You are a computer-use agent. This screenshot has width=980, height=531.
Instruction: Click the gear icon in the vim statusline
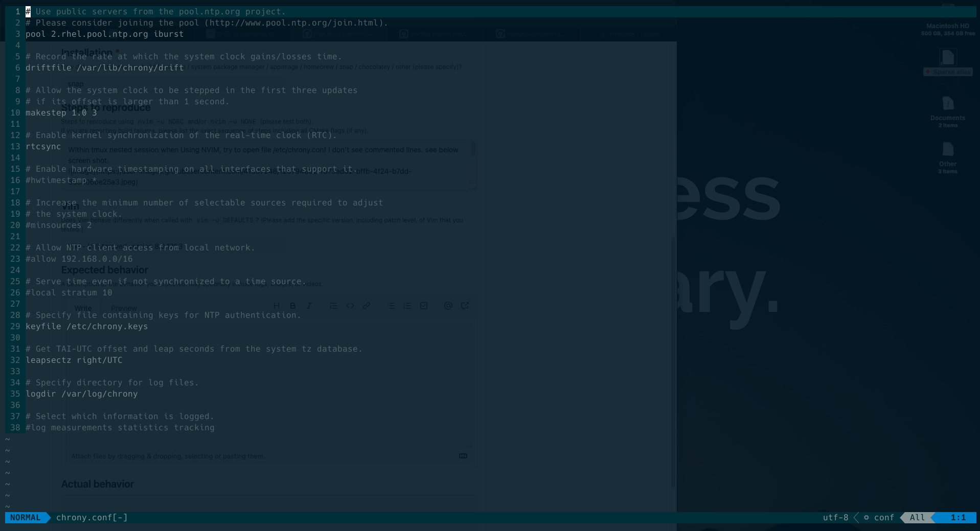(x=865, y=518)
